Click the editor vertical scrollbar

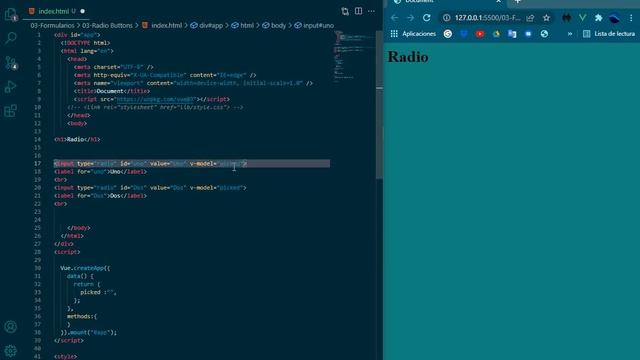pyautogui.click(x=379, y=104)
